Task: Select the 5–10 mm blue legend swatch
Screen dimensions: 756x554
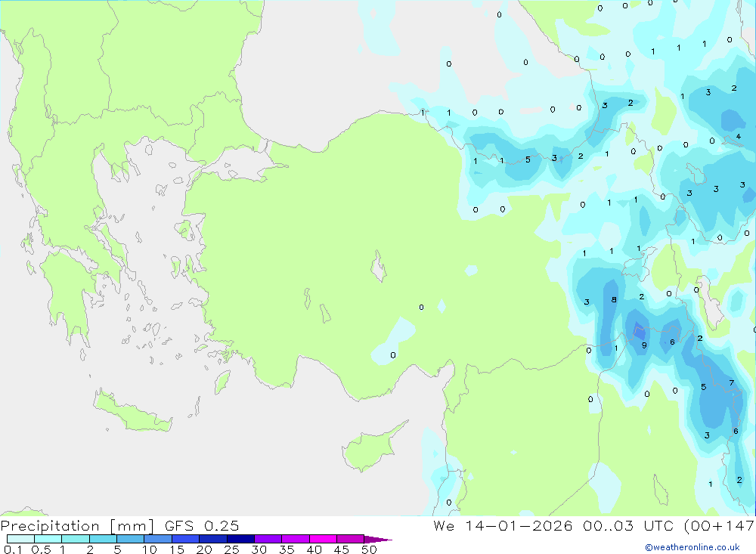Action: click(130, 539)
